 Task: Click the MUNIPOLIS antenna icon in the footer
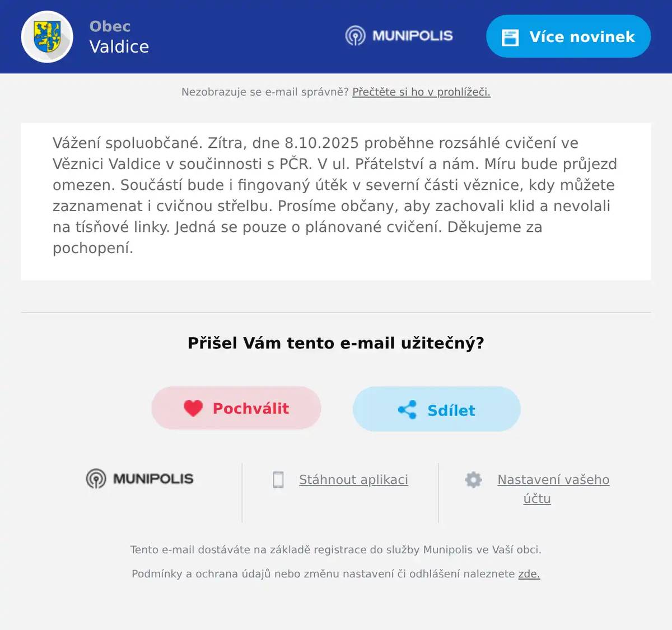(x=96, y=479)
